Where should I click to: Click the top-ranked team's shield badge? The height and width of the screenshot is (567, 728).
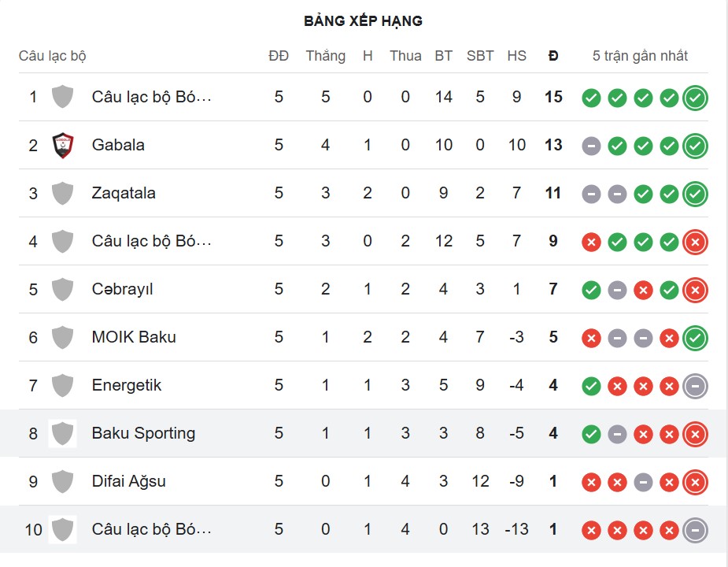coord(61,97)
